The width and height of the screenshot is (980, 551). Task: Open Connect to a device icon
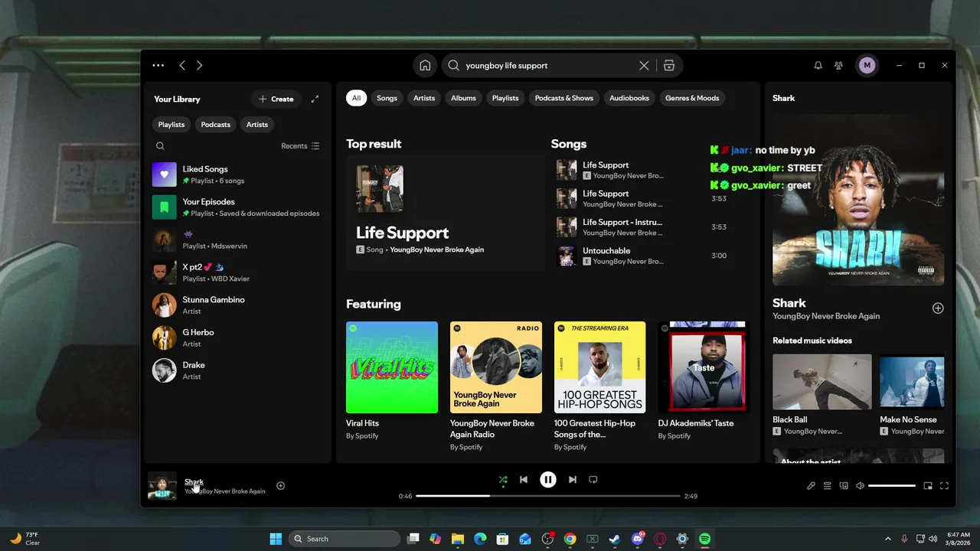pos(844,486)
